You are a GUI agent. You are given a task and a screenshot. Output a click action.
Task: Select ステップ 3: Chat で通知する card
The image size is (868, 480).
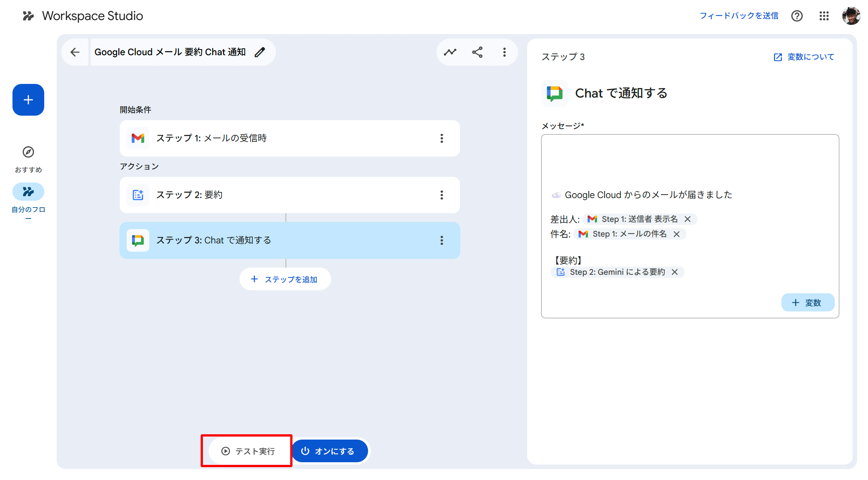pyautogui.click(x=290, y=240)
